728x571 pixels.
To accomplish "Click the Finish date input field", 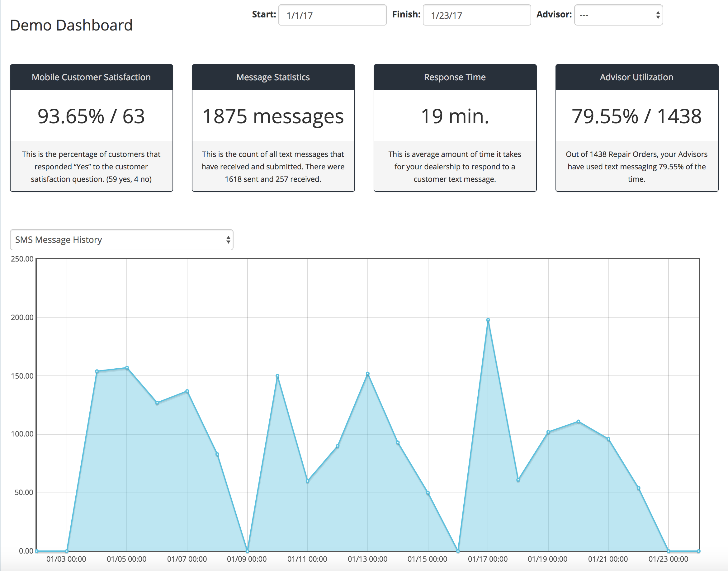I will tap(477, 15).
